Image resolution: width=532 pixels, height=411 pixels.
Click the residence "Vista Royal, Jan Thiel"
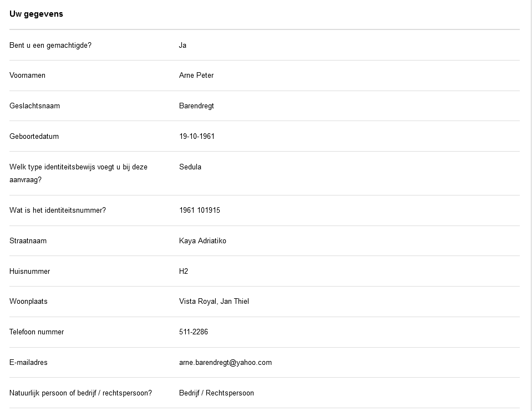[x=214, y=301]
